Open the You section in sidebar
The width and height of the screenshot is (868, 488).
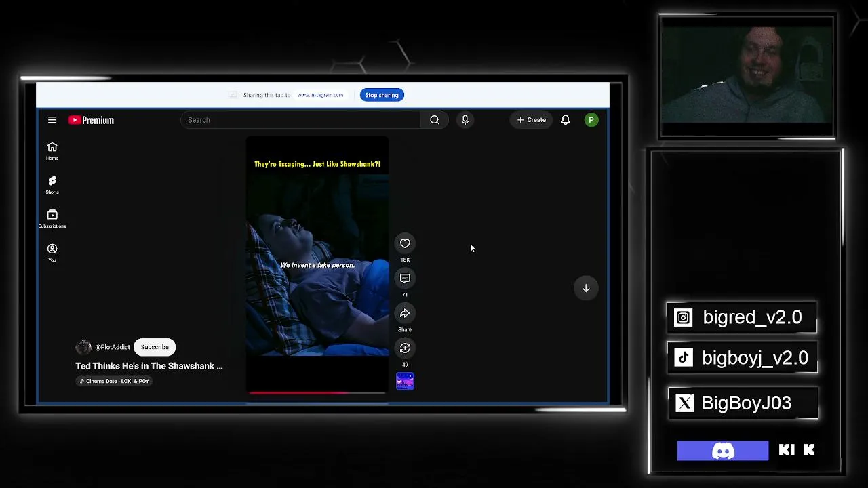click(52, 253)
